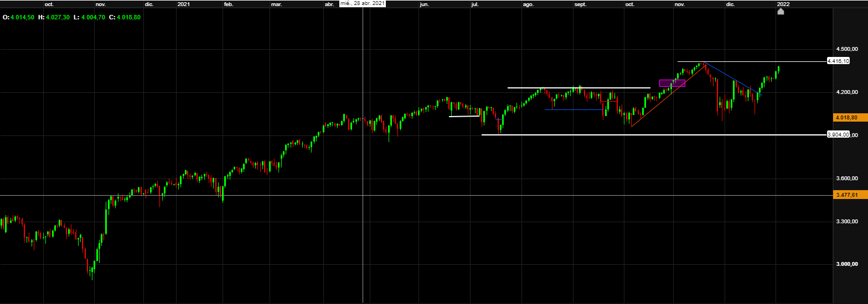
Task: Click the feb. label on the time axis
Action: click(228, 4)
